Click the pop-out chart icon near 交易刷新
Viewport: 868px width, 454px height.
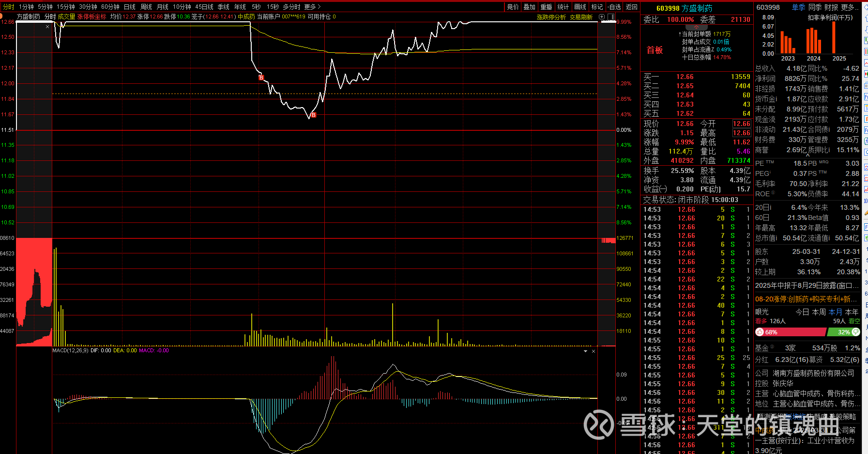pyautogui.click(x=602, y=17)
